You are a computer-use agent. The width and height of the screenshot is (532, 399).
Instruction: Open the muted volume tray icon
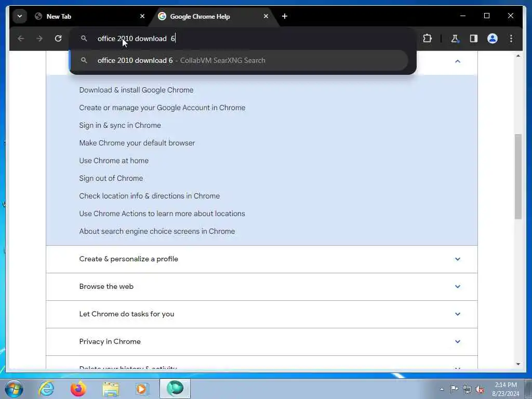coord(480,390)
